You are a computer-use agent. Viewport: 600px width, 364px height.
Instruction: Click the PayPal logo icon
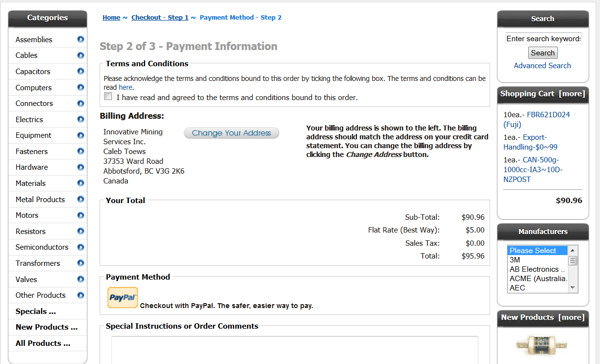[123, 298]
